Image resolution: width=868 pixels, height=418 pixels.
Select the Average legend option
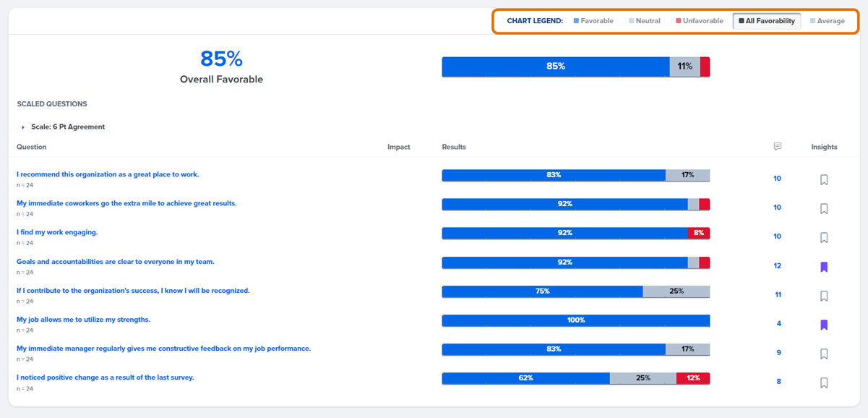click(x=828, y=21)
